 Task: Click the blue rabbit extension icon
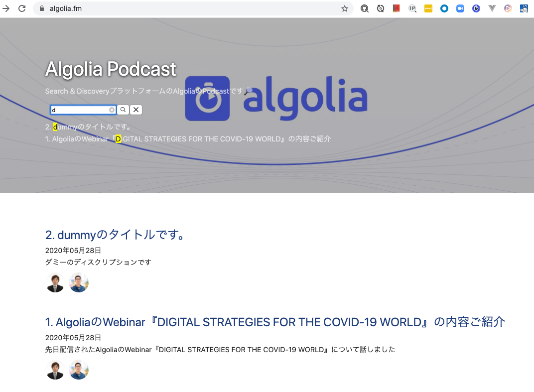(x=524, y=8)
